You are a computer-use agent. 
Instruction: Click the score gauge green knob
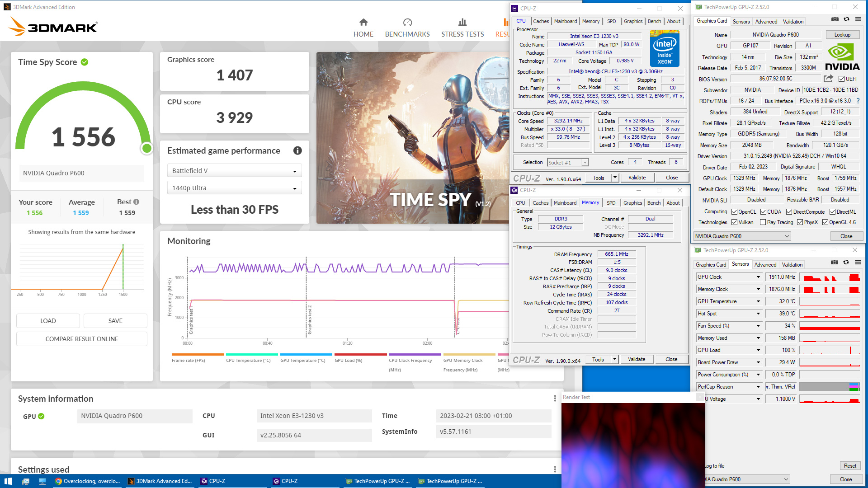click(146, 148)
